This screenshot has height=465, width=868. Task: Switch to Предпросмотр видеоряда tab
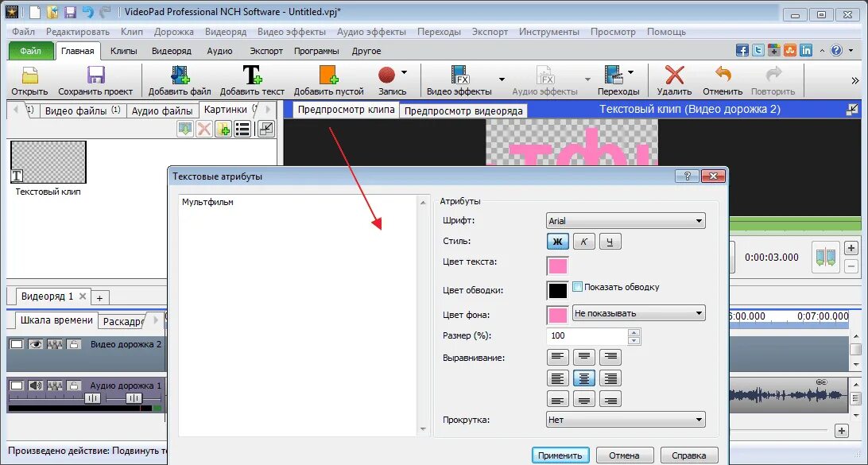pos(463,110)
